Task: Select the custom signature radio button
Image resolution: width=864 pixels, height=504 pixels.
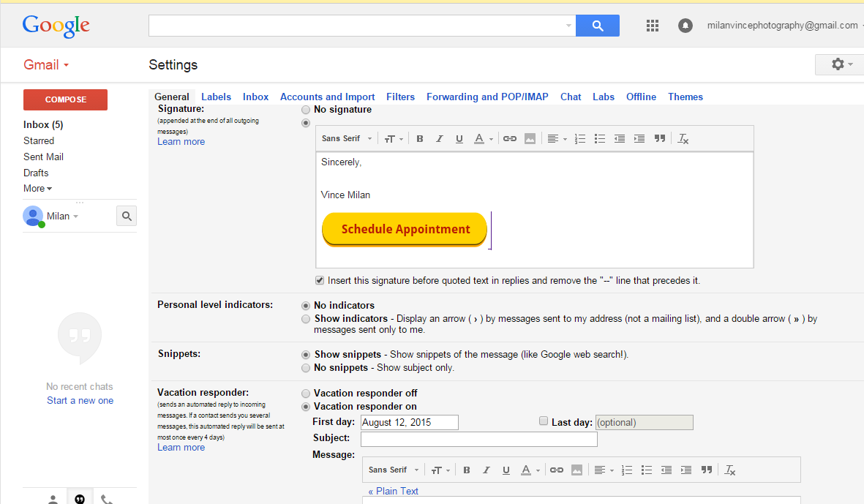Action: [305, 123]
